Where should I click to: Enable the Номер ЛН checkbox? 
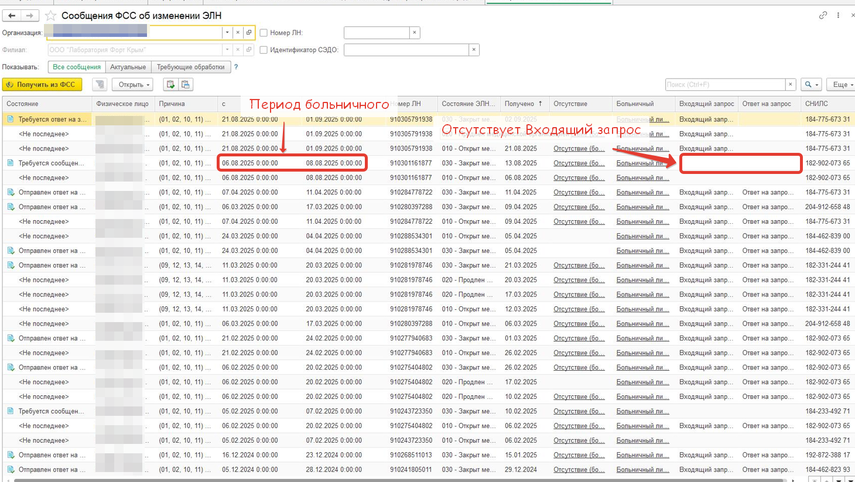tap(263, 33)
